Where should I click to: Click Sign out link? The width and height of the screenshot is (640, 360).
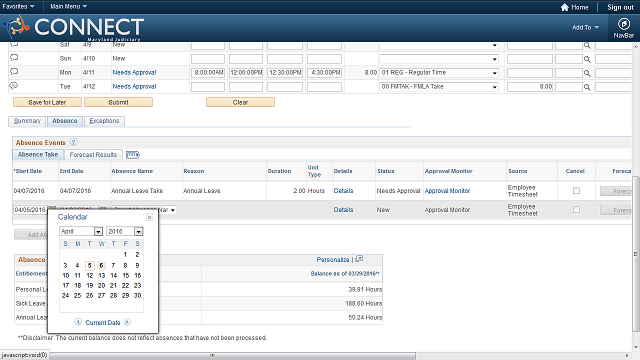[620, 7]
